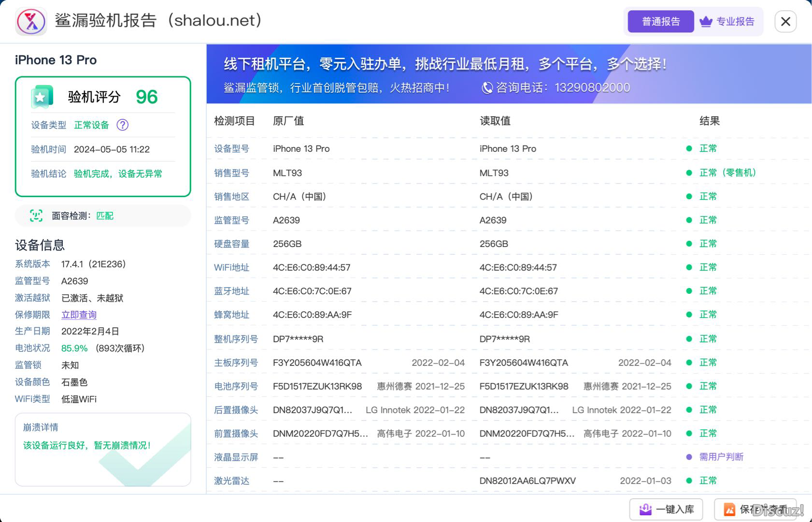Click the question mark help icon

coord(123,125)
